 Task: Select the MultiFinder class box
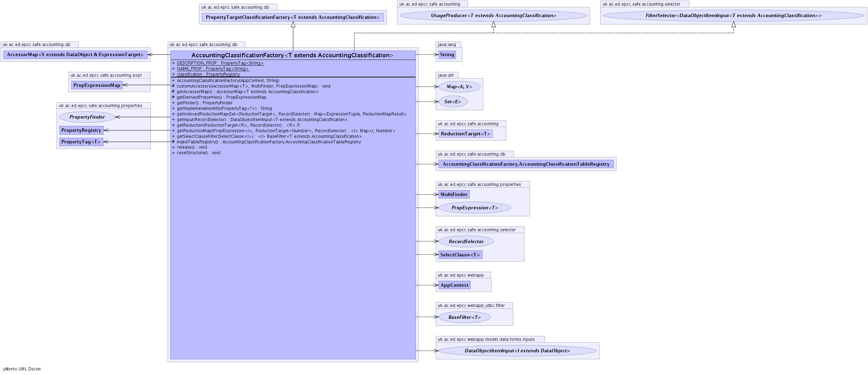tap(454, 195)
